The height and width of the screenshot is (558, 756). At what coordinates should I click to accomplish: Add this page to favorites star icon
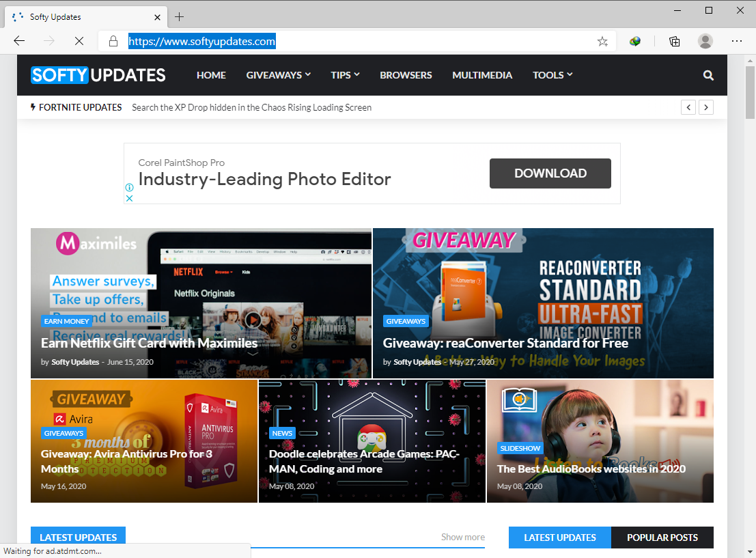pos(602,42)
